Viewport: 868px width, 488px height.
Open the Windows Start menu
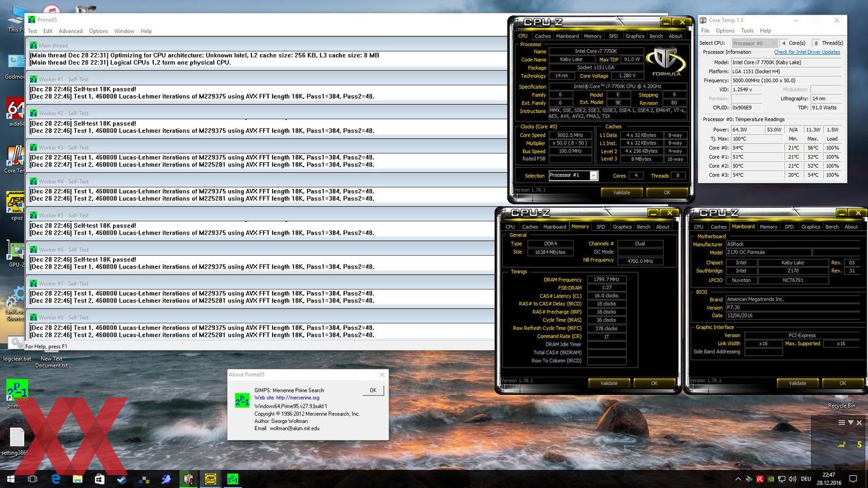tap(10, 478)
